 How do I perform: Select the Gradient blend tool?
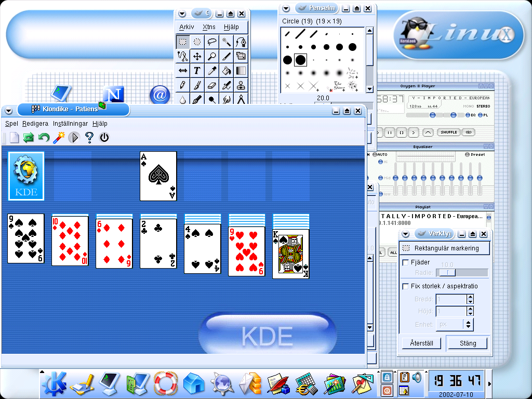[241, 71]
